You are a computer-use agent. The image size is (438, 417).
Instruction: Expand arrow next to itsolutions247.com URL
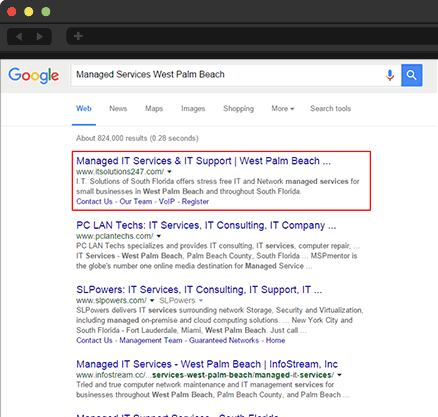coord(169,172)
